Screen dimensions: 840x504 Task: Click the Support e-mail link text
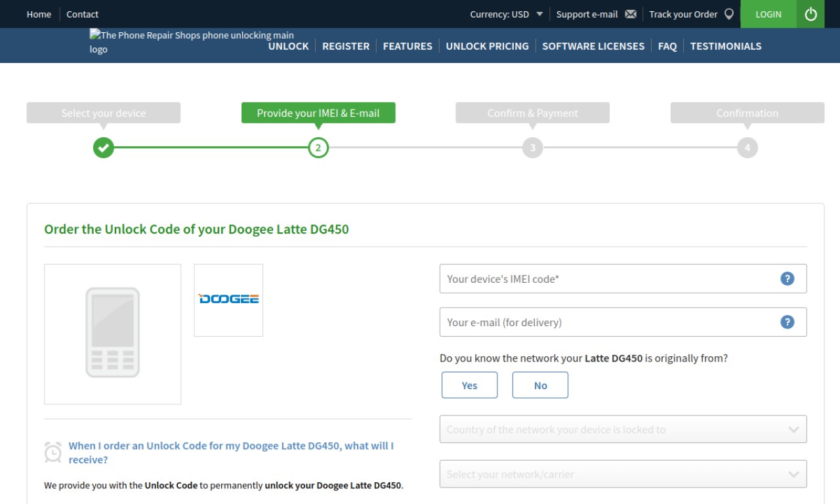point(587,14)
